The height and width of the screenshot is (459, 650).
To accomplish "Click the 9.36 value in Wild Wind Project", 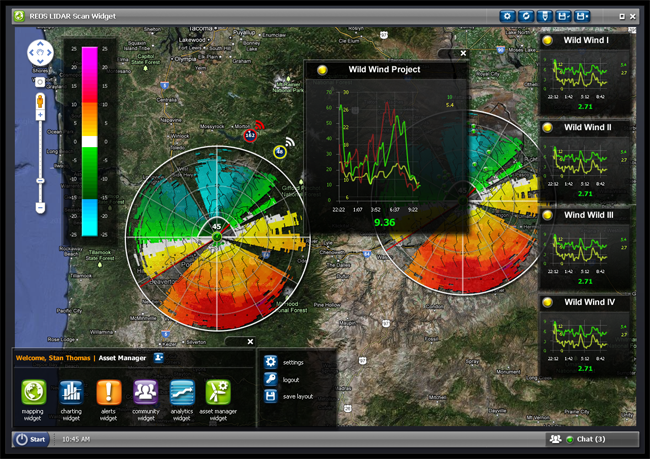I will pyautogui.click(x=384, y=223).
